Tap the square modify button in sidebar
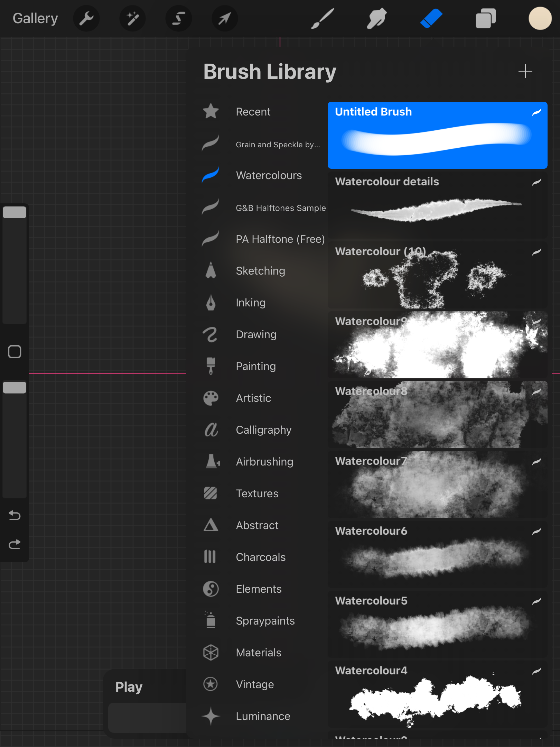Viewport: 560px width, 747px height. coord(15,352)
